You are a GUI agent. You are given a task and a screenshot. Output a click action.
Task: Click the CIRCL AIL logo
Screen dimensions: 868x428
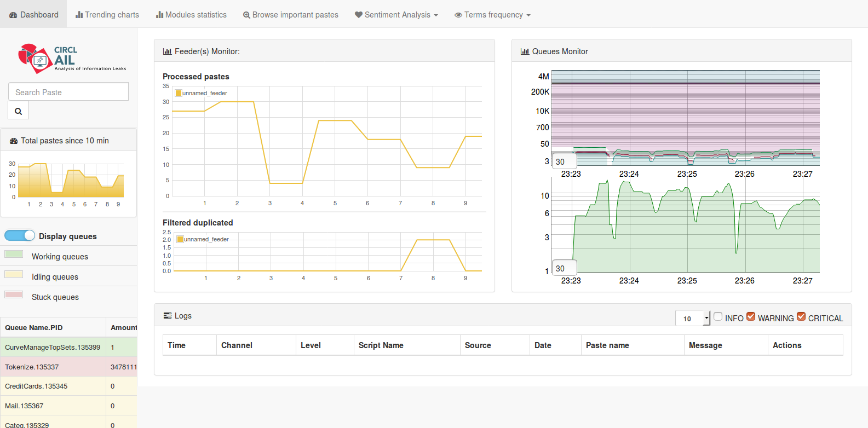[x=72, y=59]
